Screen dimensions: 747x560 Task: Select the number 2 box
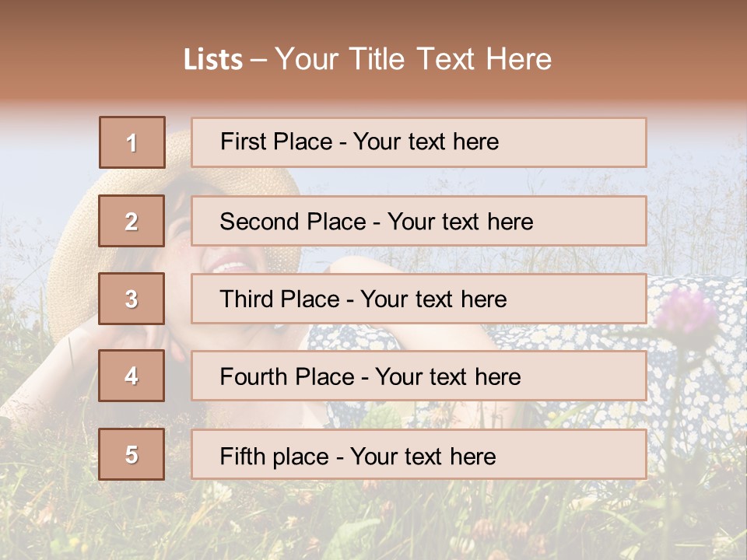[x=132, y=221]
